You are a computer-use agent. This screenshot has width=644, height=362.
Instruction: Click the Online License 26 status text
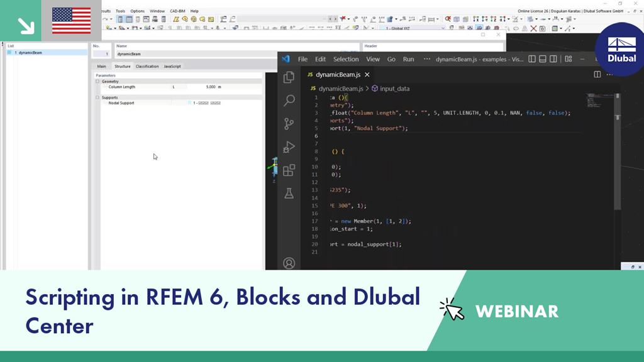tap(533, 11)
